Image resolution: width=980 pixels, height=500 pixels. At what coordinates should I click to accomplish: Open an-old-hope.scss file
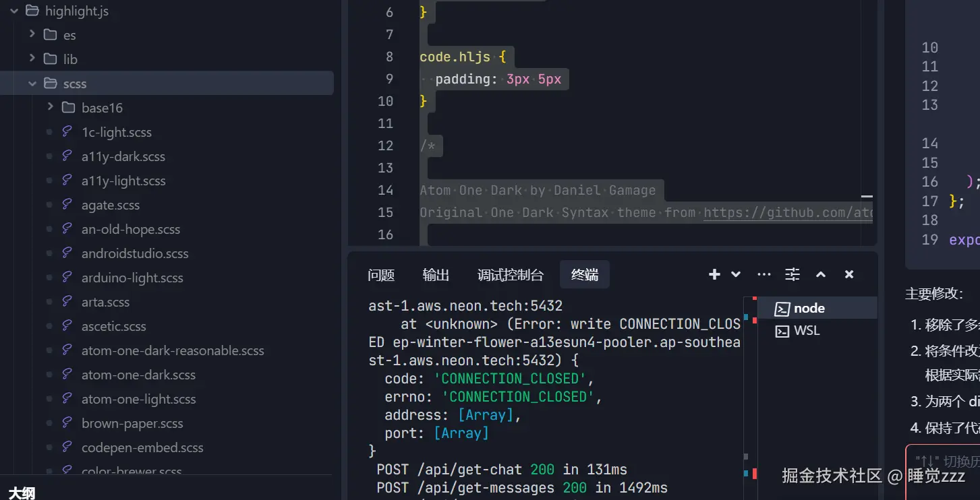click(131, 229)
